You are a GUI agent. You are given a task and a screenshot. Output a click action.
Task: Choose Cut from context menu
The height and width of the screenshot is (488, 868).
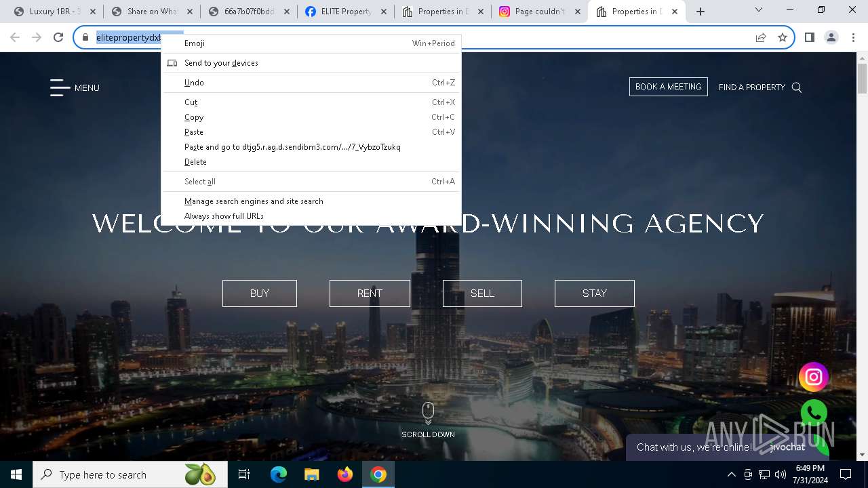311,102
